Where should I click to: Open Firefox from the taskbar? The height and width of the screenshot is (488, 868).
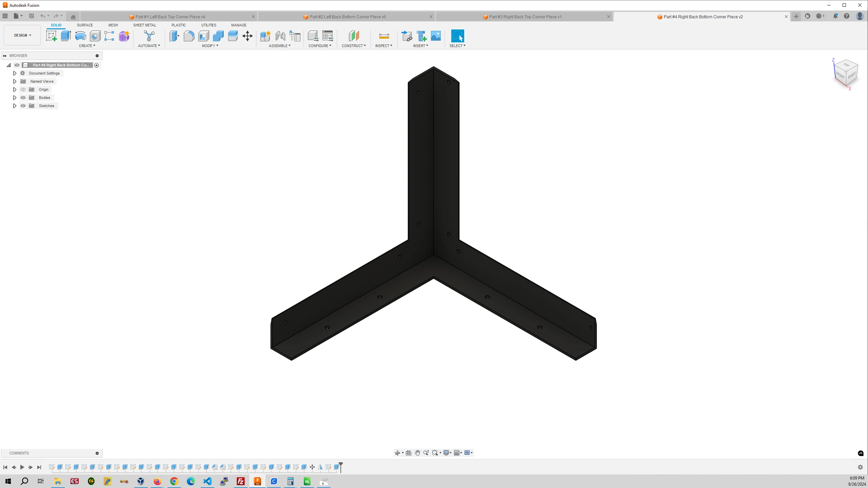[x=157, y=481]
